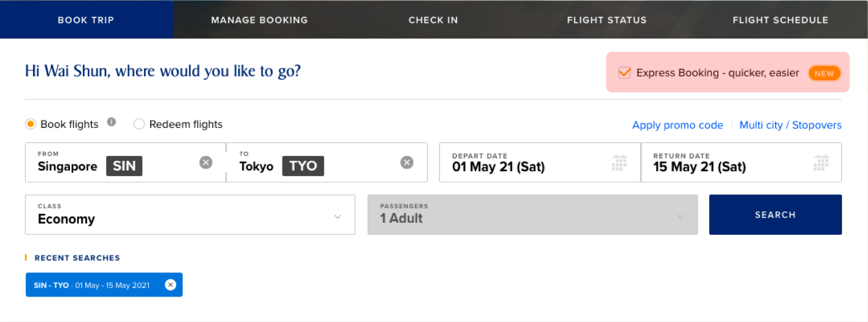Screen dimensions: 868x322
Task: Clear the Tokyo destination field
Action: click(407, 163)
